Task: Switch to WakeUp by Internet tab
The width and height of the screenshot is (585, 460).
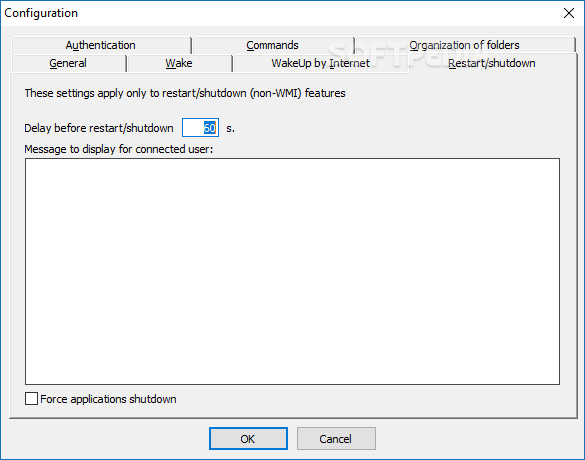Action: (321, 63)
